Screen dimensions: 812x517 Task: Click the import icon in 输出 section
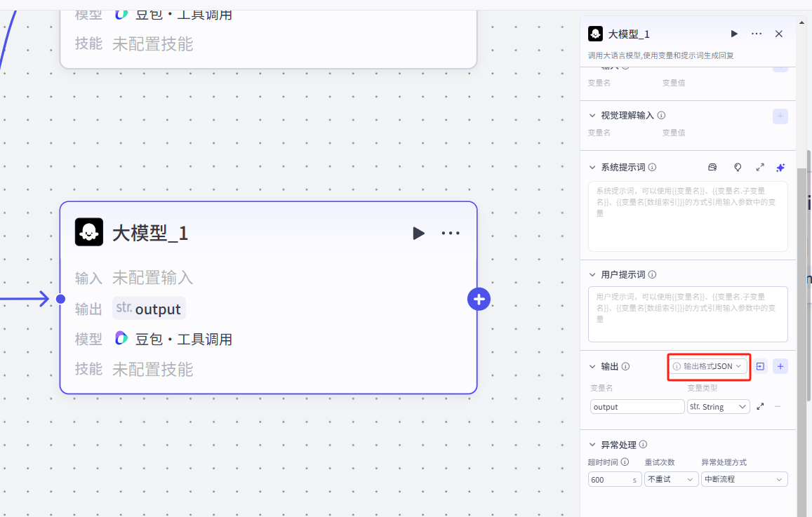(x=760, y=366)
